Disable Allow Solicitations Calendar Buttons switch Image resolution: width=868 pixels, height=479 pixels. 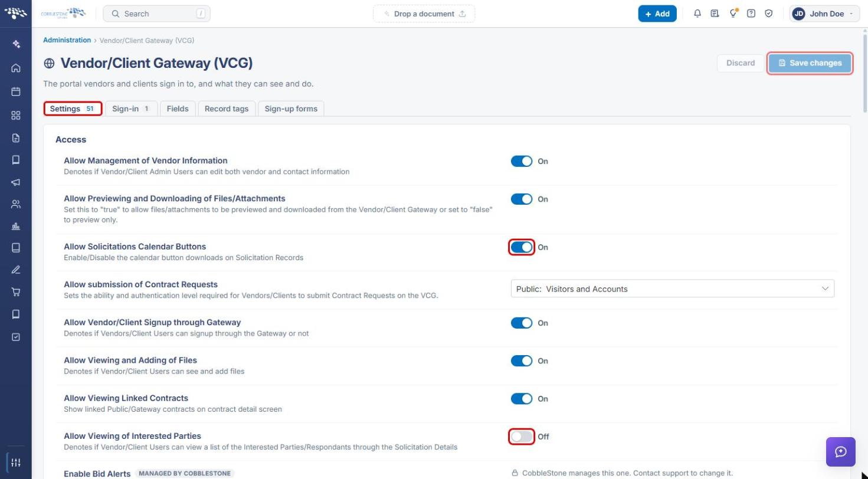(522, 247)
